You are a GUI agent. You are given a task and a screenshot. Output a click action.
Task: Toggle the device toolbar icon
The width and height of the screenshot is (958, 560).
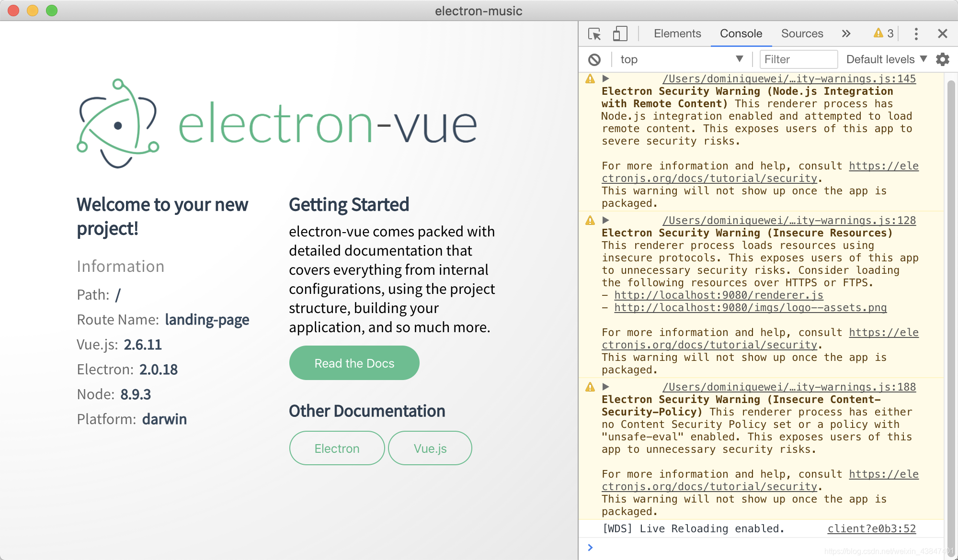620,34
